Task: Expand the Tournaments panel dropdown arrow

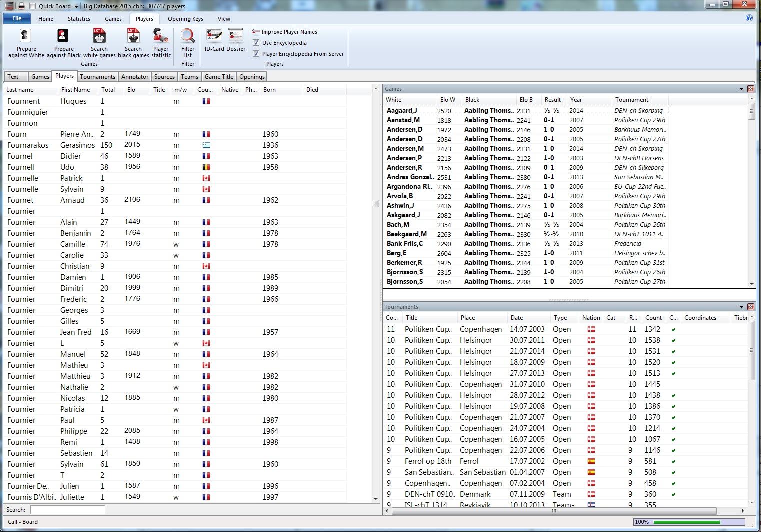Action: point(741,307)
